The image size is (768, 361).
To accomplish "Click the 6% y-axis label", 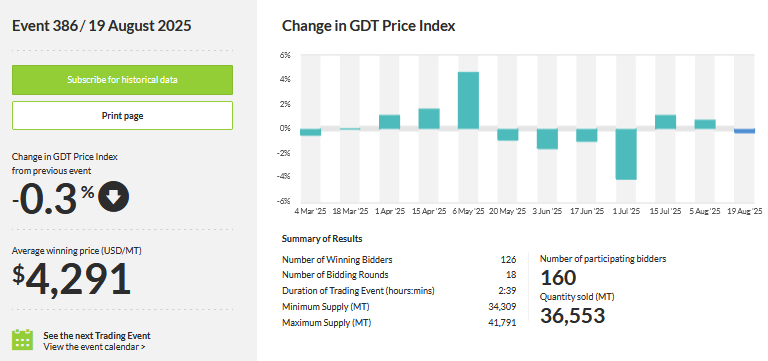I will tap(285, 55).
